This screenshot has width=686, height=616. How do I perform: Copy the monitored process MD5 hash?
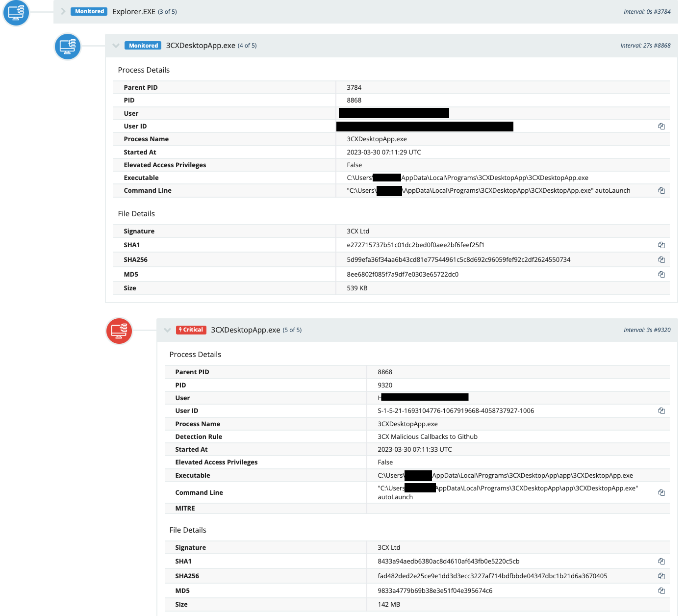pyautogui.click(x=661, y=274)
